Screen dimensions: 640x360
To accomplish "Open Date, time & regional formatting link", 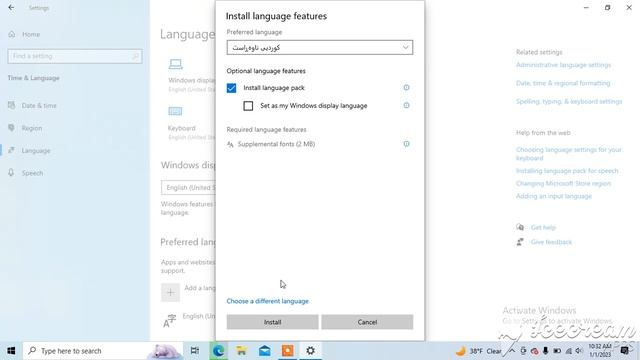I will click(x=563, y=83).
